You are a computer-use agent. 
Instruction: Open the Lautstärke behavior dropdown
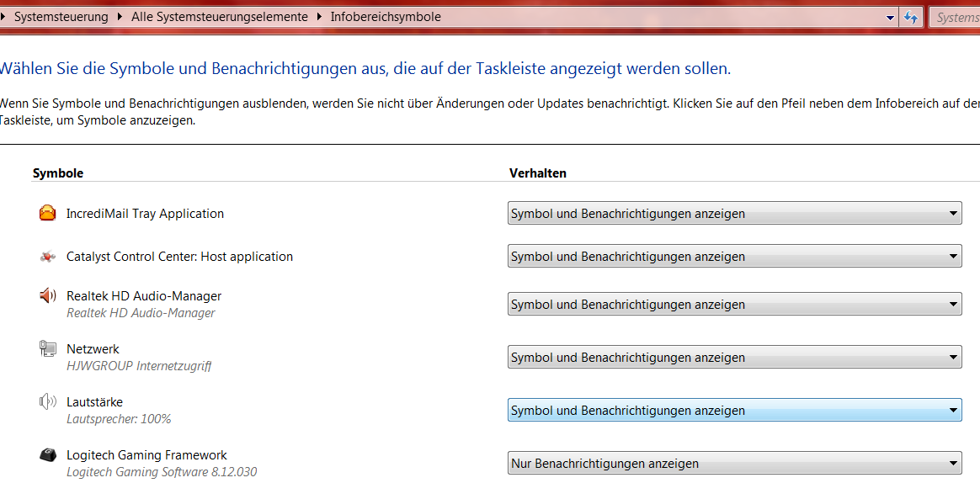[x=734, y=411]
